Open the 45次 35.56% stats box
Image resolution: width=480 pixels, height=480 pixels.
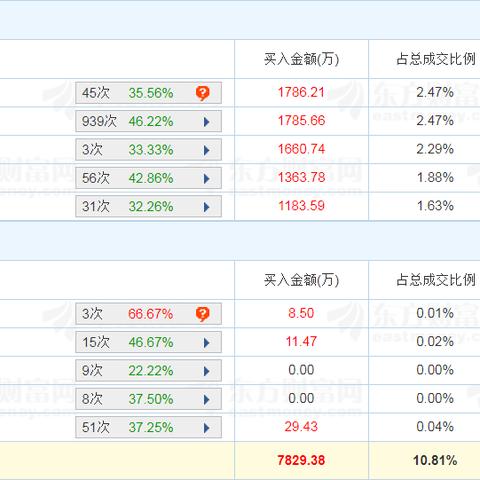[148, 93]
